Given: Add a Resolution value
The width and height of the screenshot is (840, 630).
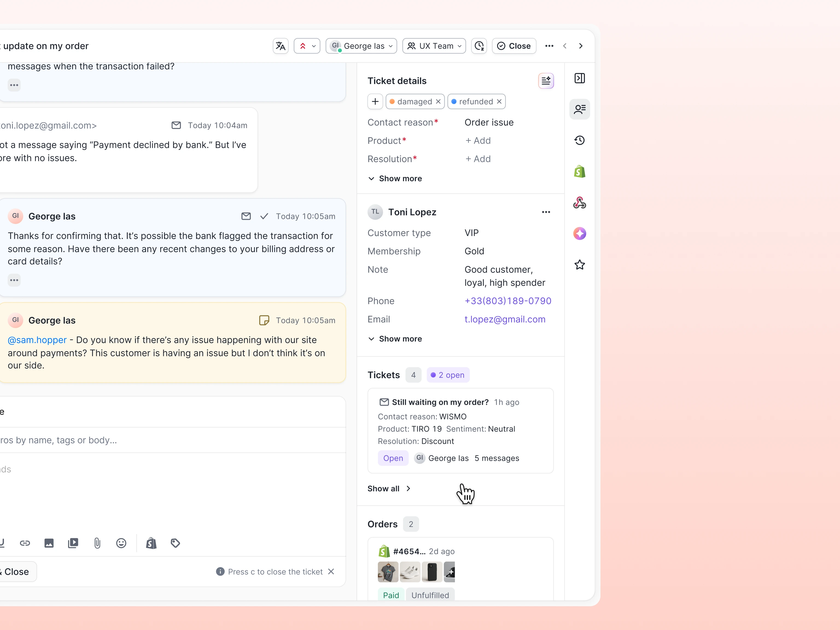Looking at the screenshot, I should pos(478,159).
